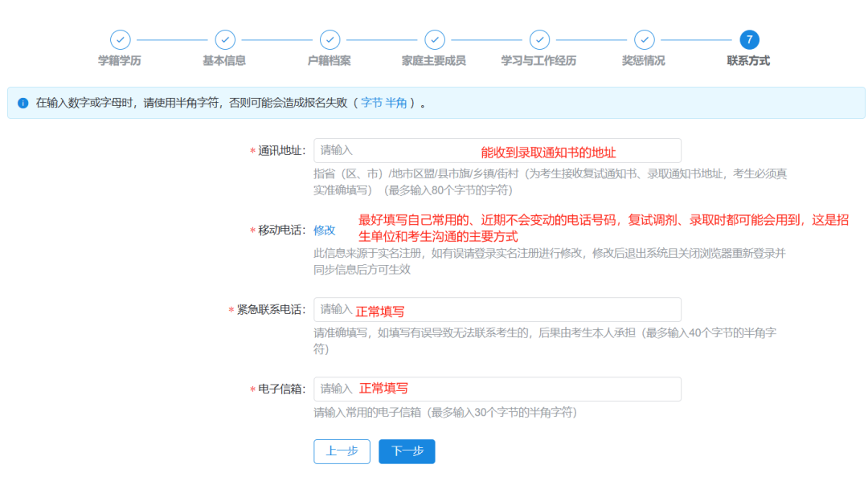
Task: Go to the 奖惩情况 step label
Action: tap(643, 61)
